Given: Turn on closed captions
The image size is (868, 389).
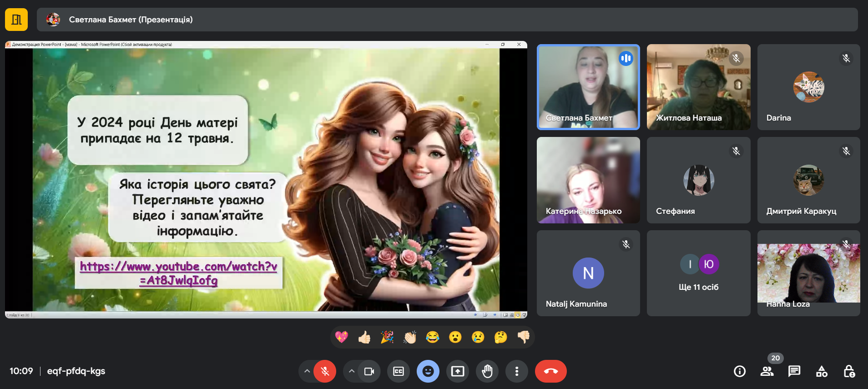Looking at the screenshot, I should [399, 371].
